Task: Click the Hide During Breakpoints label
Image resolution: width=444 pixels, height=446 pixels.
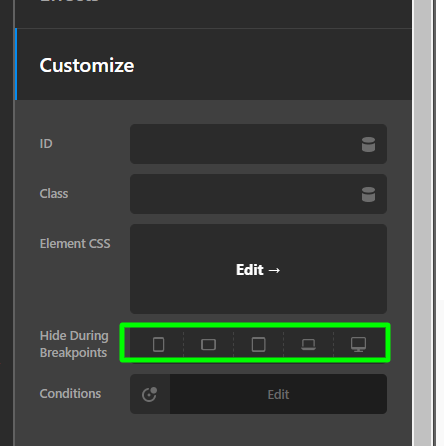Action: pyautogui.click(x=74, y=344)
